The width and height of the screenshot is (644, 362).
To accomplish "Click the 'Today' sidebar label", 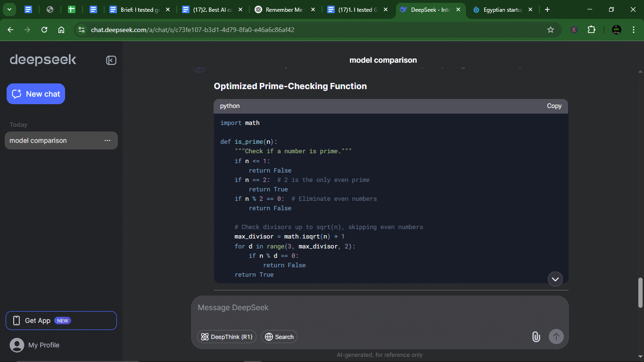I will [18, 125].
